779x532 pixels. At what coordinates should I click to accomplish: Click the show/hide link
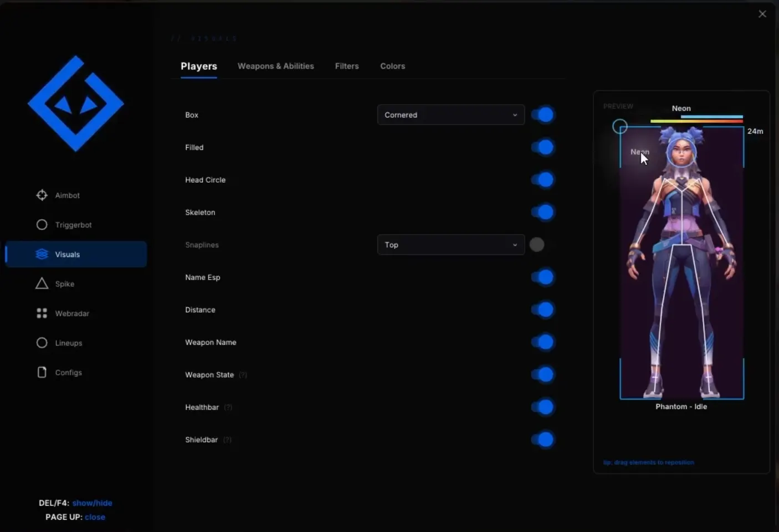pos(92,503)
